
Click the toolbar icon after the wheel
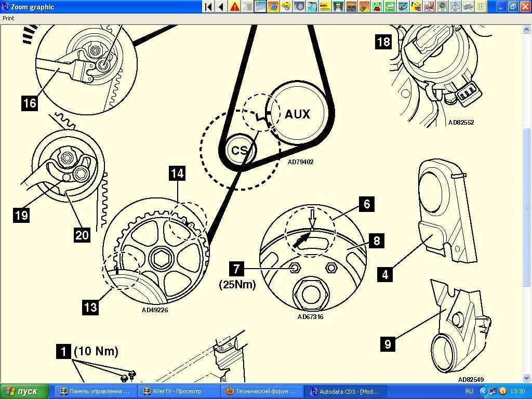[x=312, y=6]
